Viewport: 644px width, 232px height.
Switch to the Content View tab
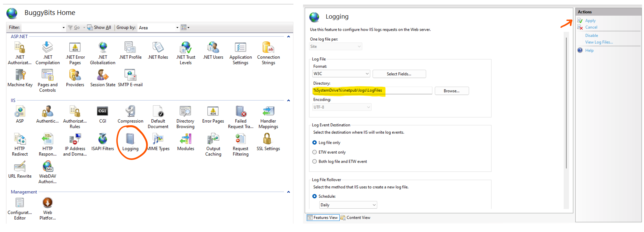[x=355, y=217]
